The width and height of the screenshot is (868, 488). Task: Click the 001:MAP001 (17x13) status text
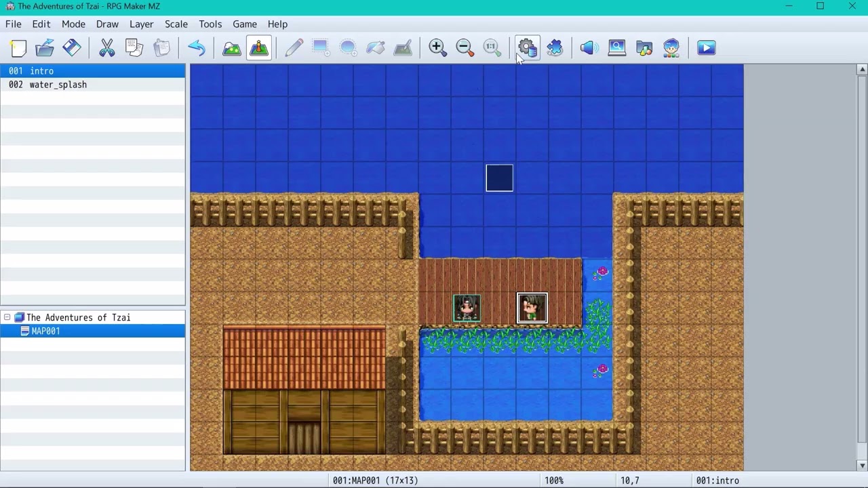(x=375, y=481)
